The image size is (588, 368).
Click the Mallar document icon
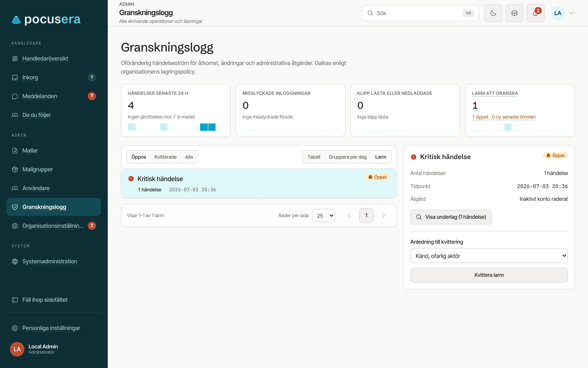point(15,151)
